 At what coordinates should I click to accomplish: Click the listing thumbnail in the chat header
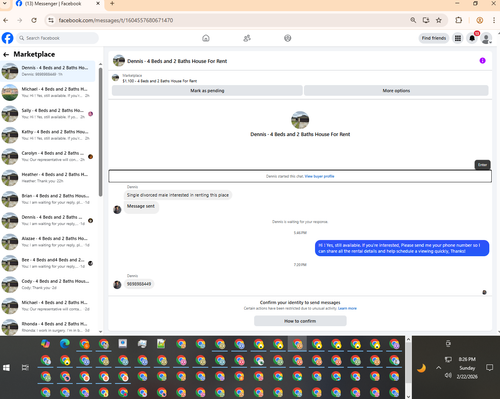pos(119,61)
